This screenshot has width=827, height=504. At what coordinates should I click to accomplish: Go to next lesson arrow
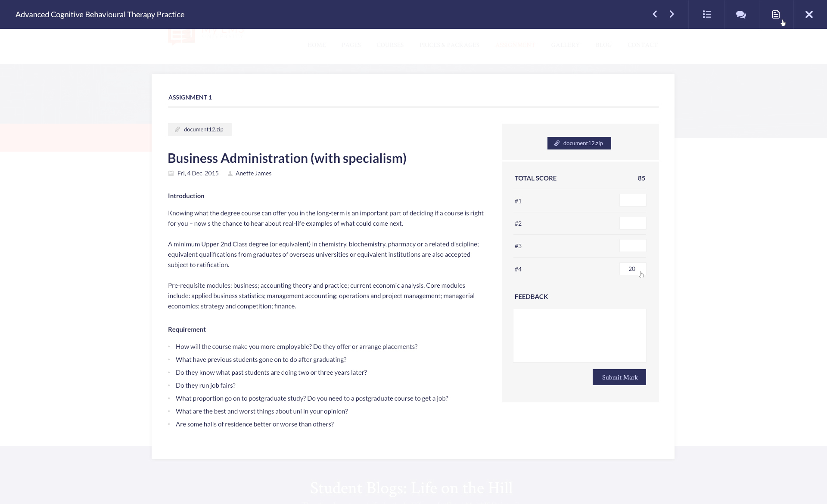(672, 14)
